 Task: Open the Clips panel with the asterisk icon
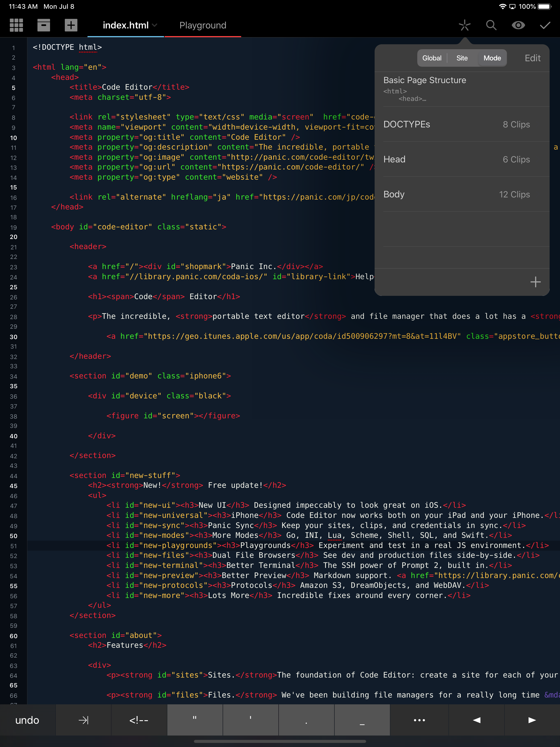[464, 25]
